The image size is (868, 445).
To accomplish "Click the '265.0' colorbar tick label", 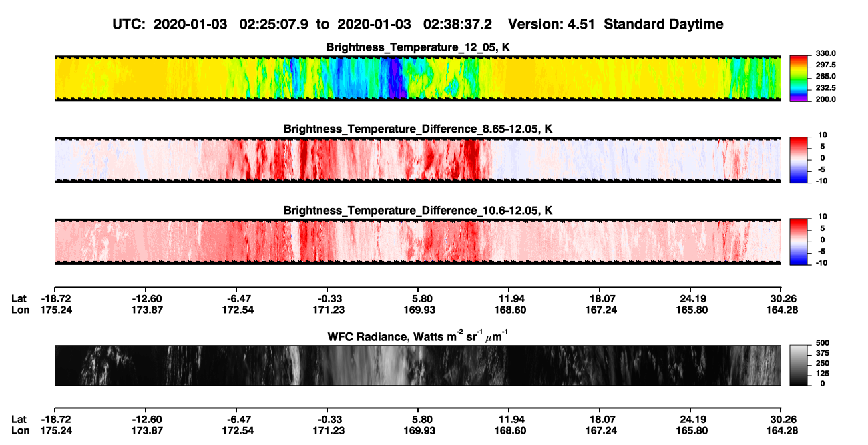I will 827,76.
